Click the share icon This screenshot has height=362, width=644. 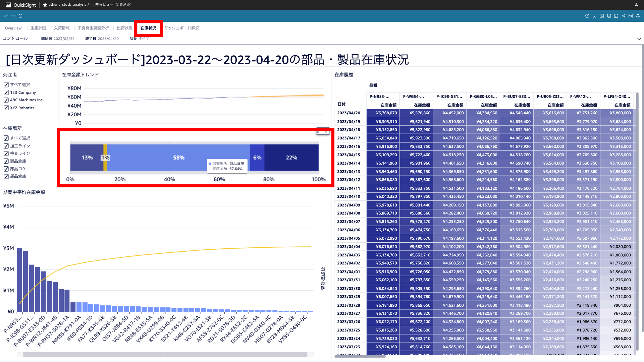click(x=624, y=16)
